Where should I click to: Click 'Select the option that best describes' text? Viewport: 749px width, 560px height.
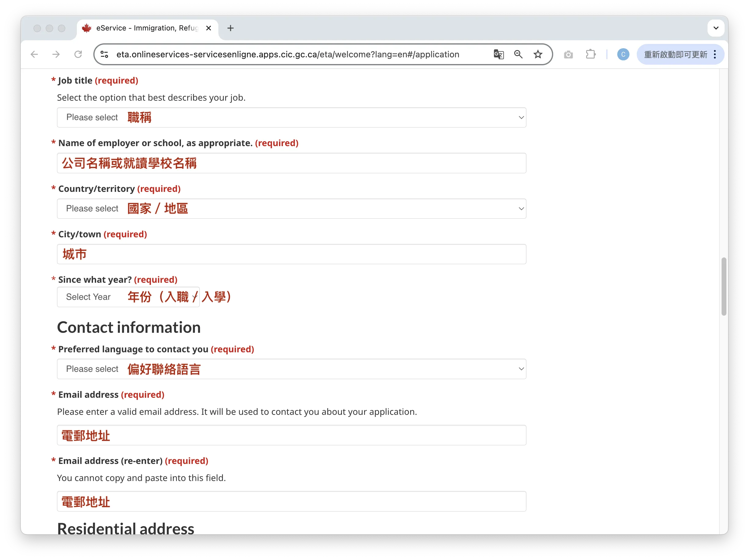151,98
